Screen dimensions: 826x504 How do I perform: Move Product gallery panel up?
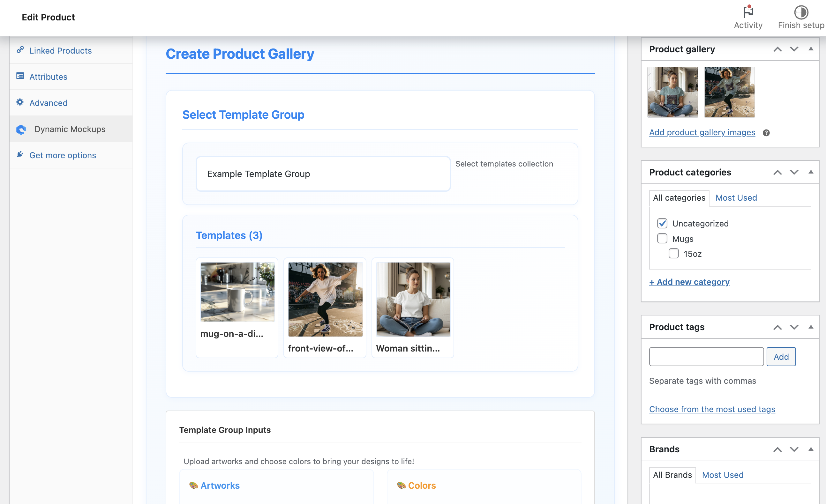pyautogui.click(x=778, y=49)
